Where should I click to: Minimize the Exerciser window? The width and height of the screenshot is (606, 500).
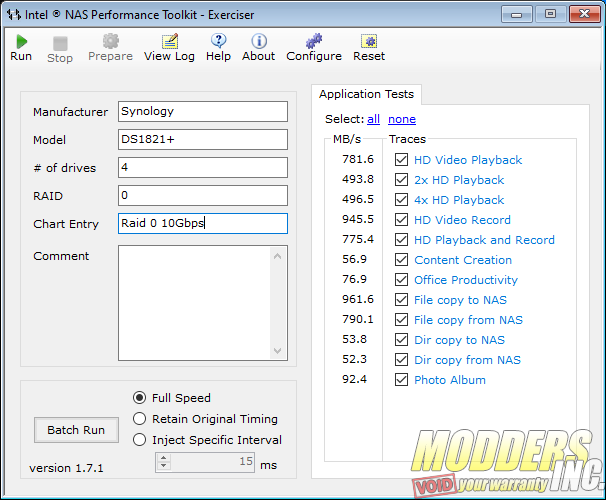[517, 14]
